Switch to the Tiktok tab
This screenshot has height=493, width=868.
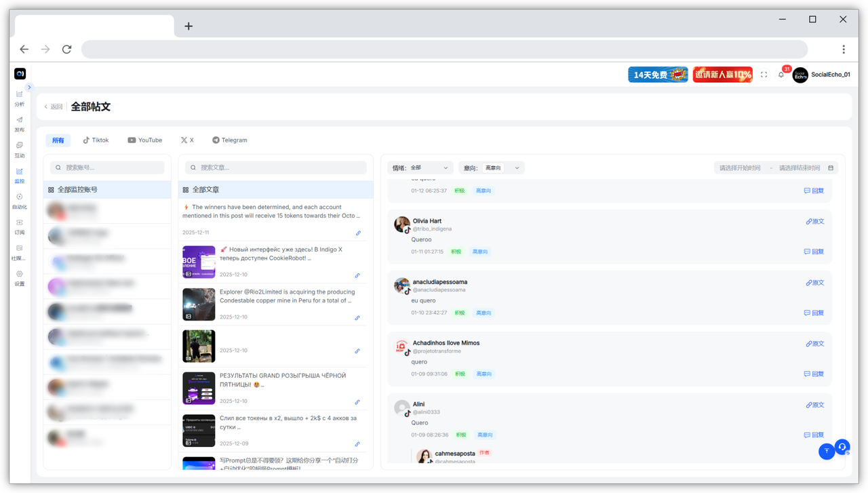click(x=96, y=140)
